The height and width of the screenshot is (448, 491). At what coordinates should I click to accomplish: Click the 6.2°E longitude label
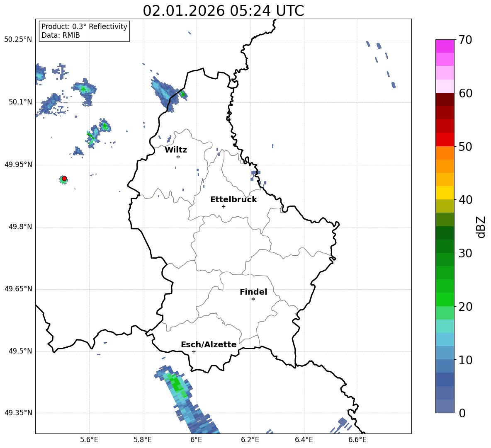tap(250, 440)
